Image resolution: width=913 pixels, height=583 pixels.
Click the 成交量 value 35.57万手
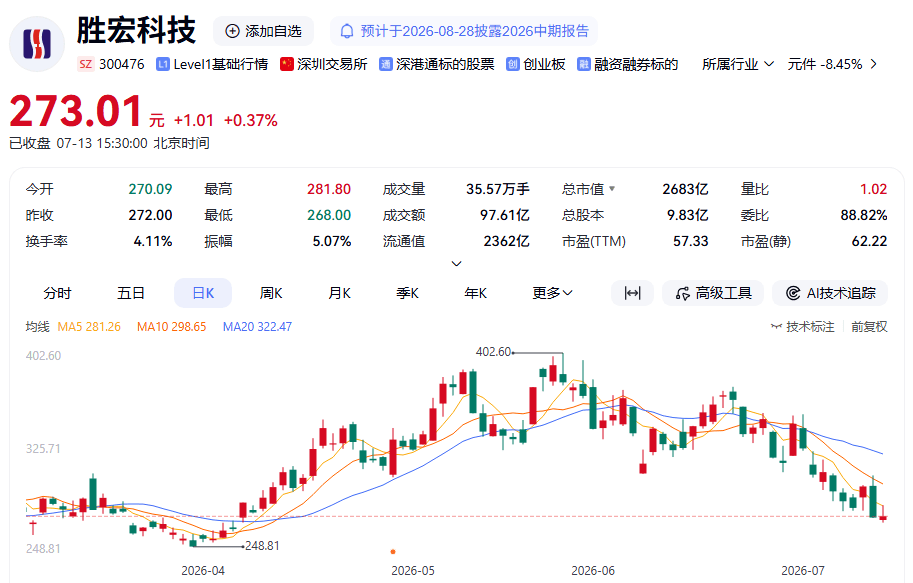pos(498,189)
